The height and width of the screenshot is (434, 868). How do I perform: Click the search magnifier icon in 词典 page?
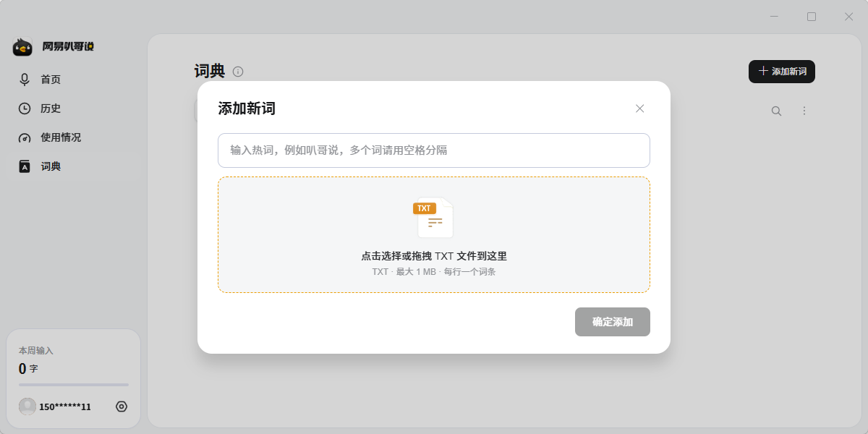click(x=776, y=111)
